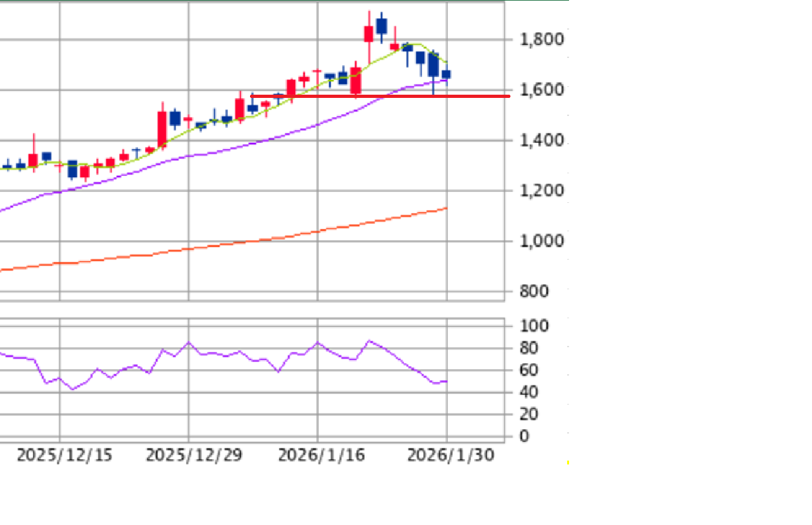Screen dimensions: 812x525
Task: Click the 1,200 price axis label
Action: pyautogui.click(x=541, y=191)
